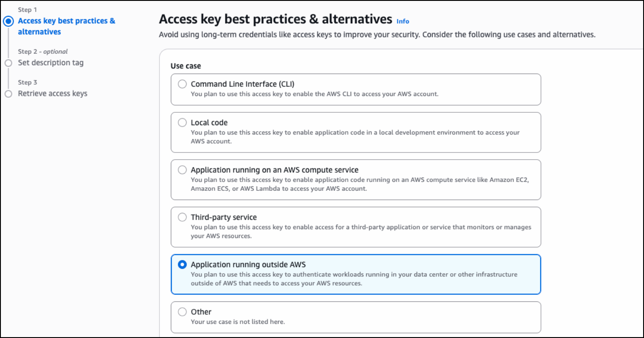Viewport: 644px width, 338px height.
Task: Click the Step 2 circle indicator
Action: pos(8,63)
